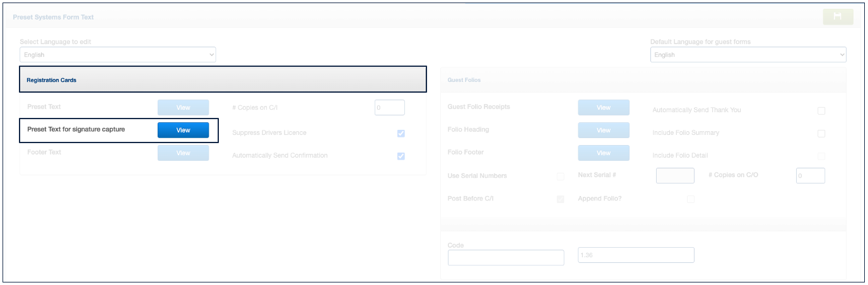Open the Select Language to edit dropdown
Image resolution: width=868 pixels, height=285 pixels.
click(x=117, y=55)
